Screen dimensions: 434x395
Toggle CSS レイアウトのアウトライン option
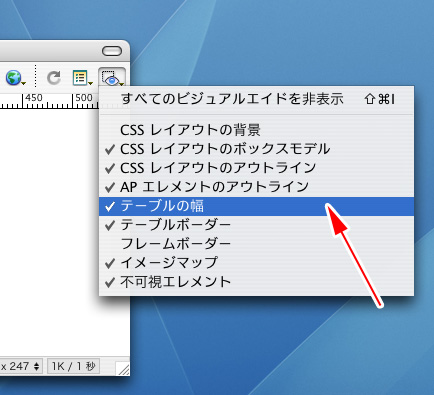(256, 168)
